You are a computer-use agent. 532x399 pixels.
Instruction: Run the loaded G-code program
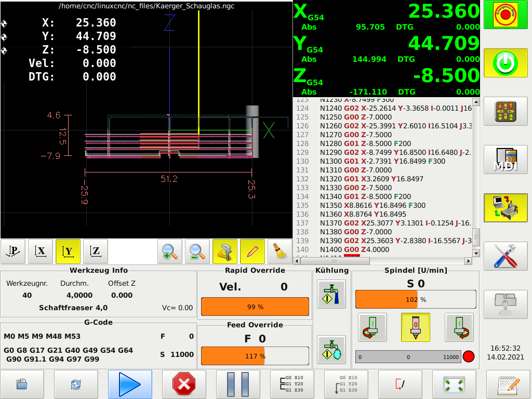[x=130, y=384]
